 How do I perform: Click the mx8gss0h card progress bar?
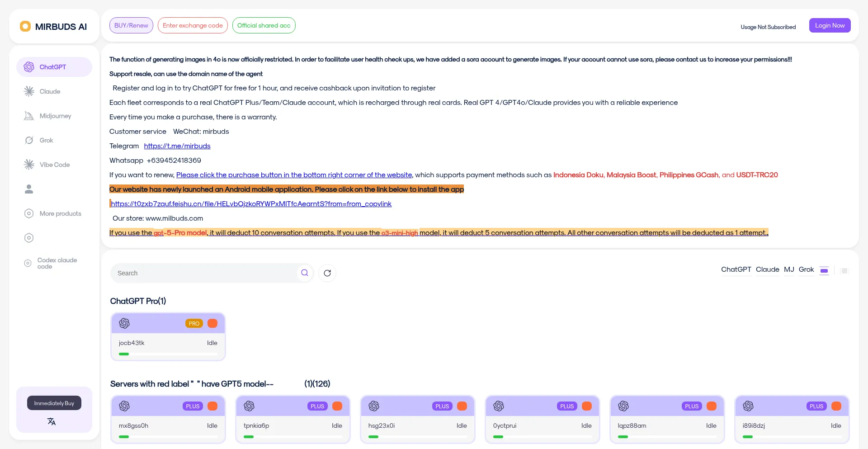168,437
